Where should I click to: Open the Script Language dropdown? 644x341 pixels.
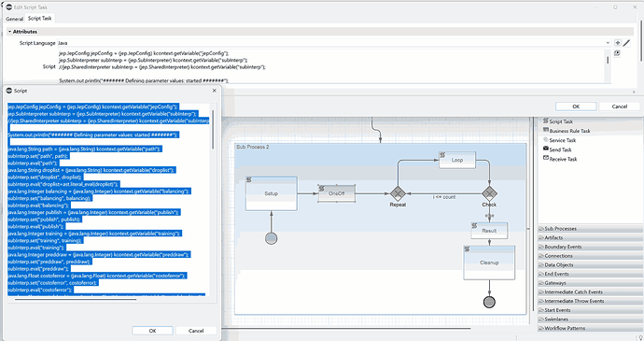[x=333, y=43]
